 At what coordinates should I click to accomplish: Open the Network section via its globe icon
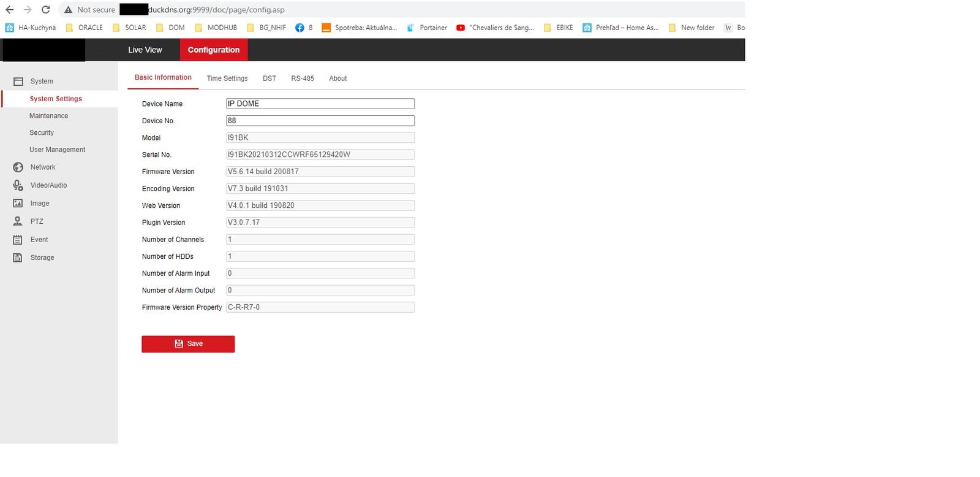click(18, 167)
